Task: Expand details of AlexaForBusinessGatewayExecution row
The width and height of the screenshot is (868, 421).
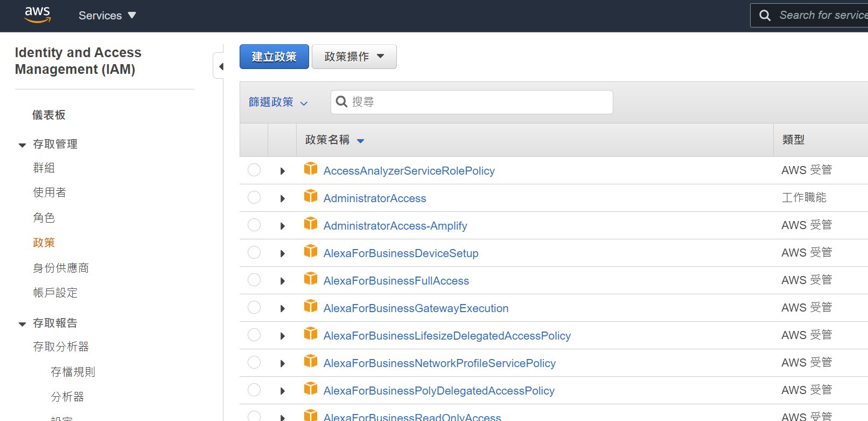Action: click(283, 308)
